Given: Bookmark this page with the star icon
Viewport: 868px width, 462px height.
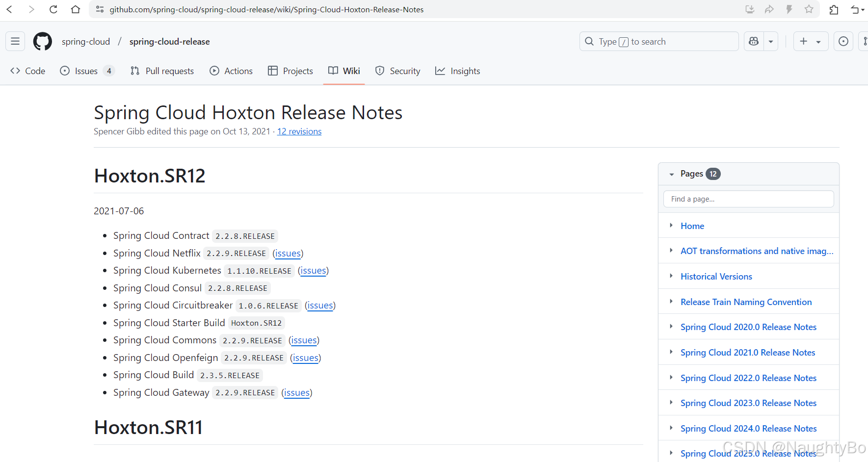Looking at the screenshot, I should 809,9.
